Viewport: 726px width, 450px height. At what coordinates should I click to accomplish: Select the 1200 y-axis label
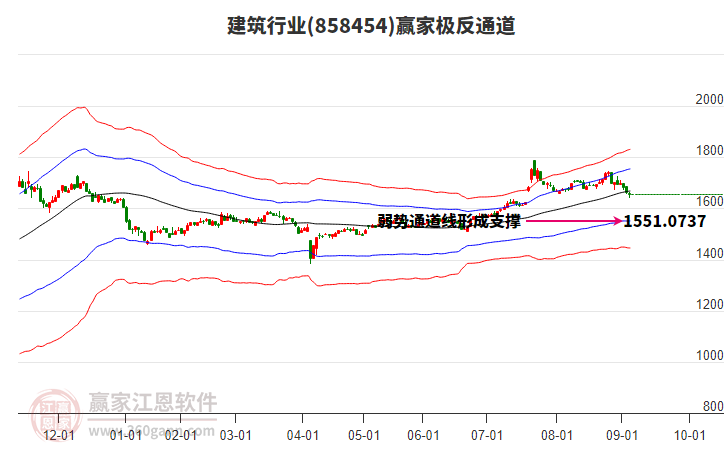pos(709,304)
